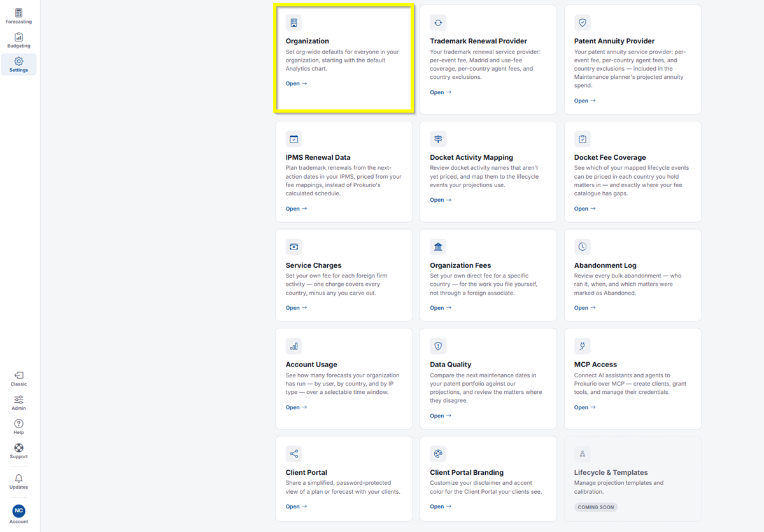Click the Client Portal Branding palette icon
764x532 pixels.
(438, 454)
